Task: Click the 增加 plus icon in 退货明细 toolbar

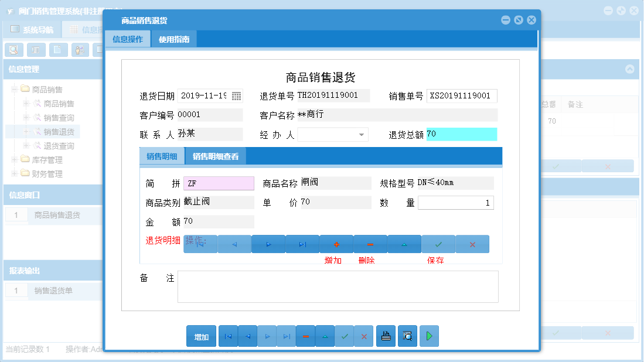Action: (x=336, y=244)
